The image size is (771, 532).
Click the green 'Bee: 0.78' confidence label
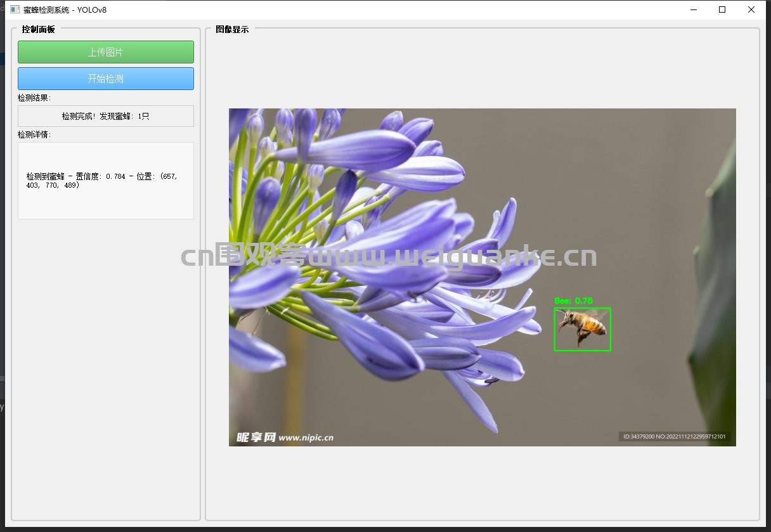coord(573,301)
